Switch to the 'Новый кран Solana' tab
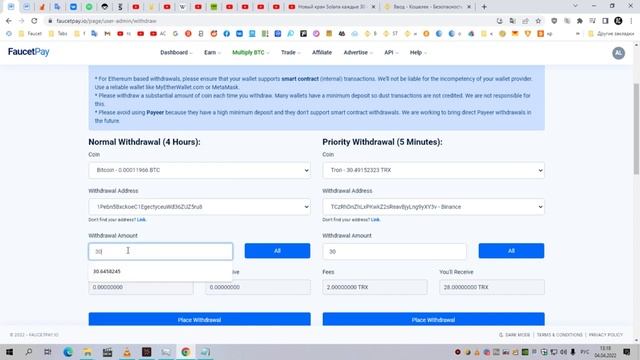This screenshot has width=640, height=360. (x=331, y=7)
